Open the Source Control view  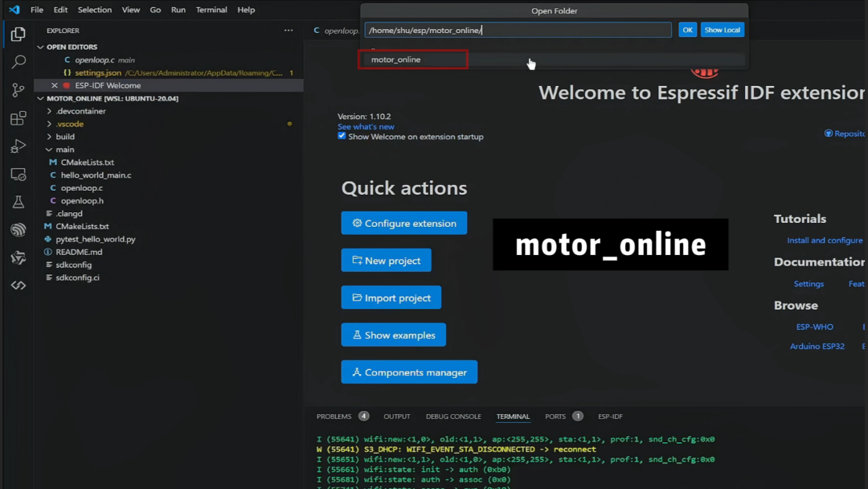click(18, 90)
